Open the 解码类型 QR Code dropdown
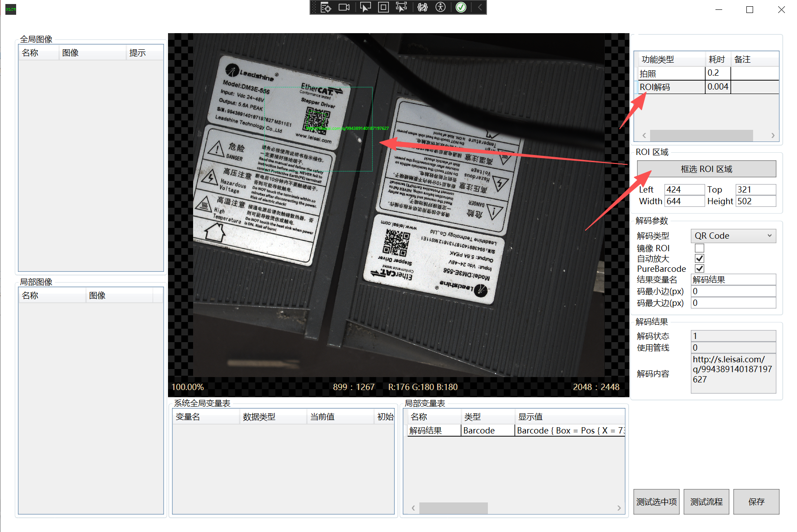Image resolution: width=797 pixels, height=532 pixels. point(733,236)
